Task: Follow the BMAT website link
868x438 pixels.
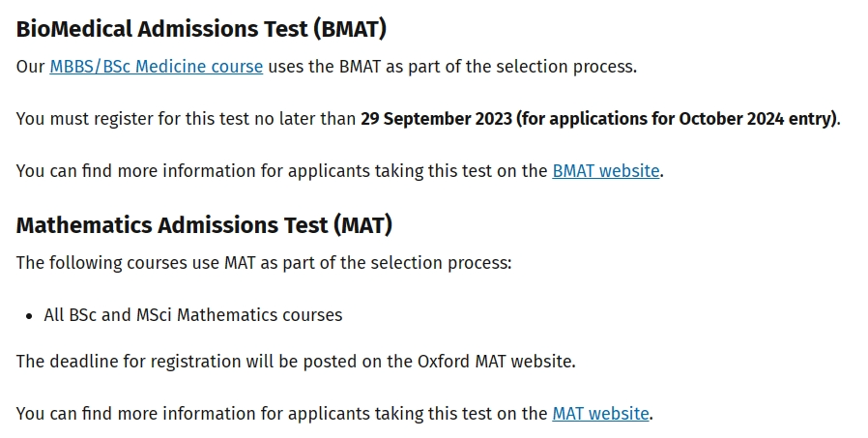Action: click(x=606, y=171)
